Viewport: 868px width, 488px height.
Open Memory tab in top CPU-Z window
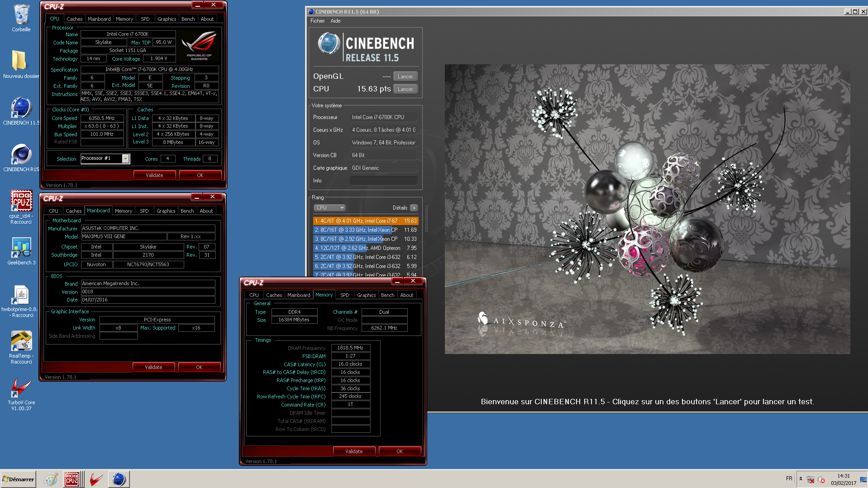tap(124, 19)
